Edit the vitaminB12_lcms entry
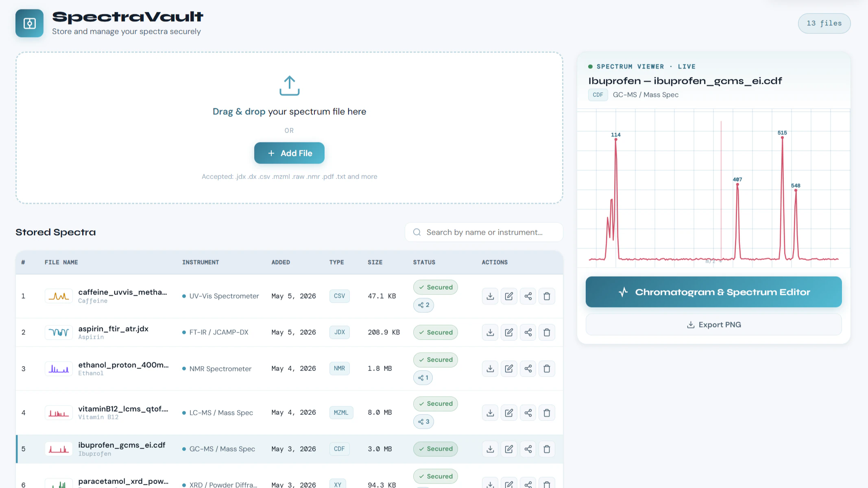 click(509, 413)
